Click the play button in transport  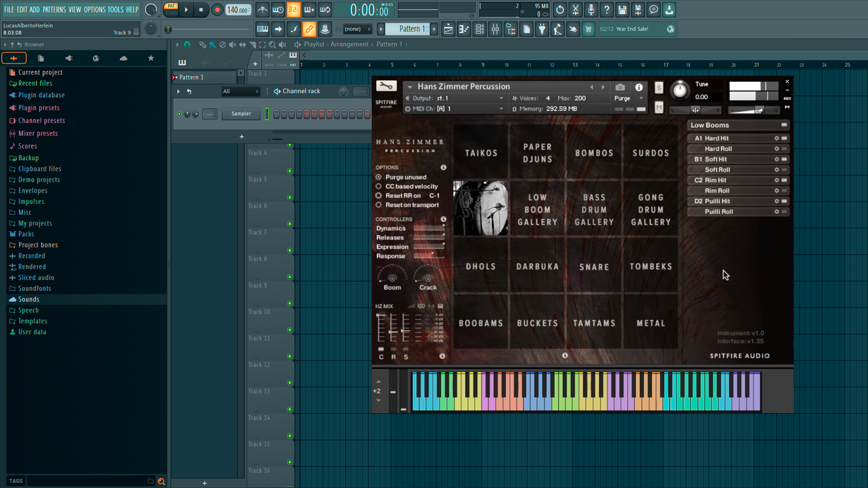click(186, 10)
